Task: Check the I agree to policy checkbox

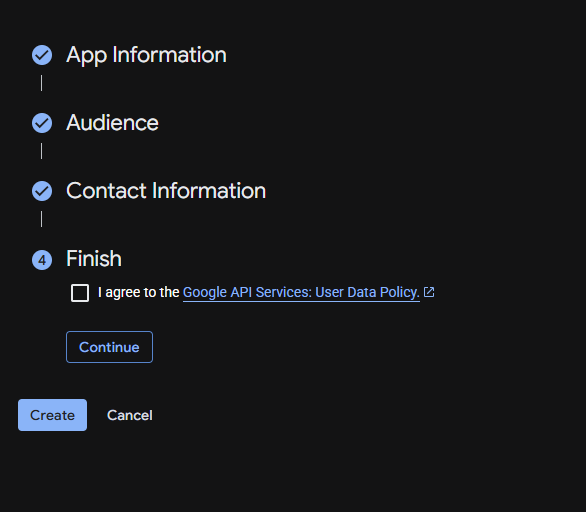Action: click(80, 293)
